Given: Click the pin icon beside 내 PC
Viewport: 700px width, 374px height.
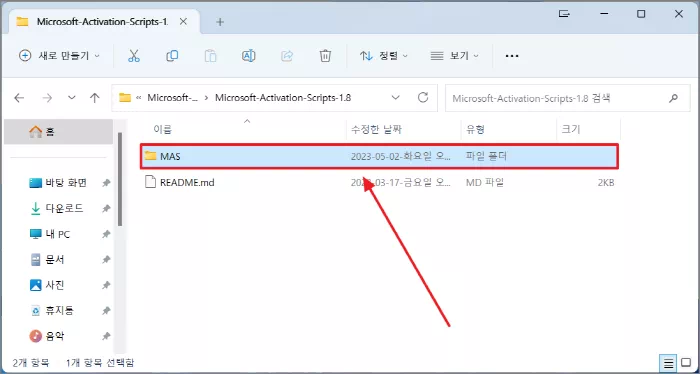Looking at the screenshot, I should click(x=106, y=234).
